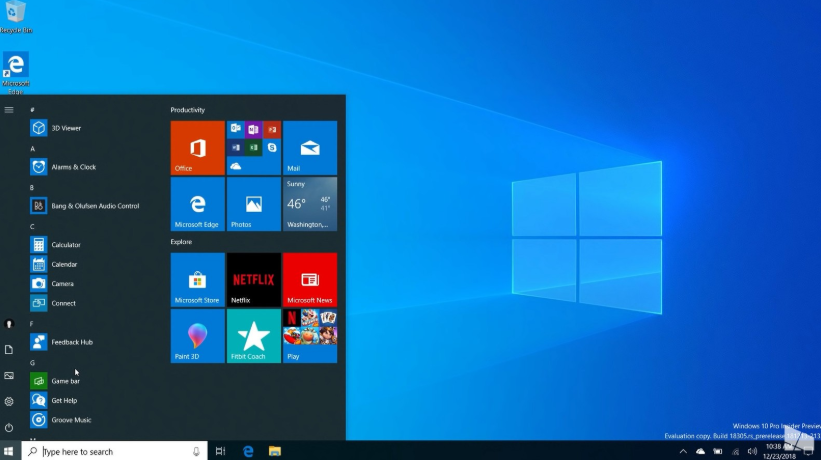Click the Windows Start button
Viewport: 821px width, 460px height.
click(x=9, y=451)
